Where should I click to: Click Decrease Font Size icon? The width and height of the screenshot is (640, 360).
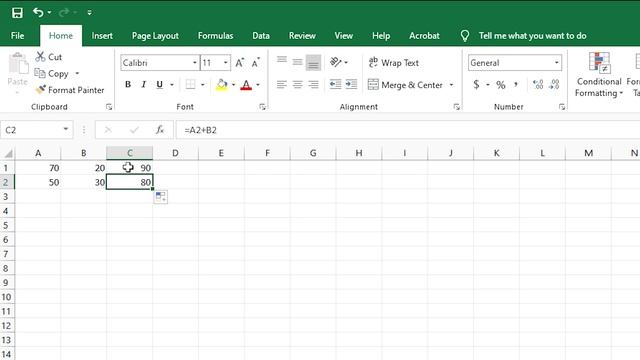[256, 63]
